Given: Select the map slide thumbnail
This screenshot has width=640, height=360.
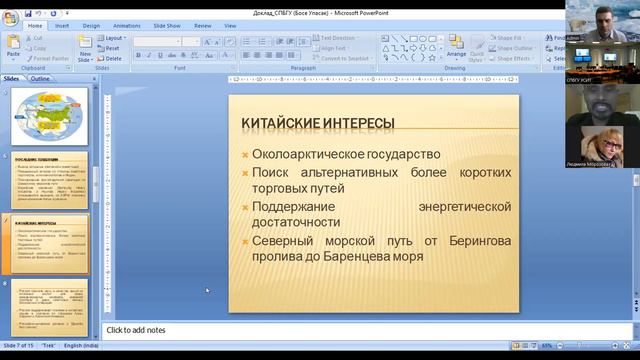Looking at the screenshot, I should [49, 116].
